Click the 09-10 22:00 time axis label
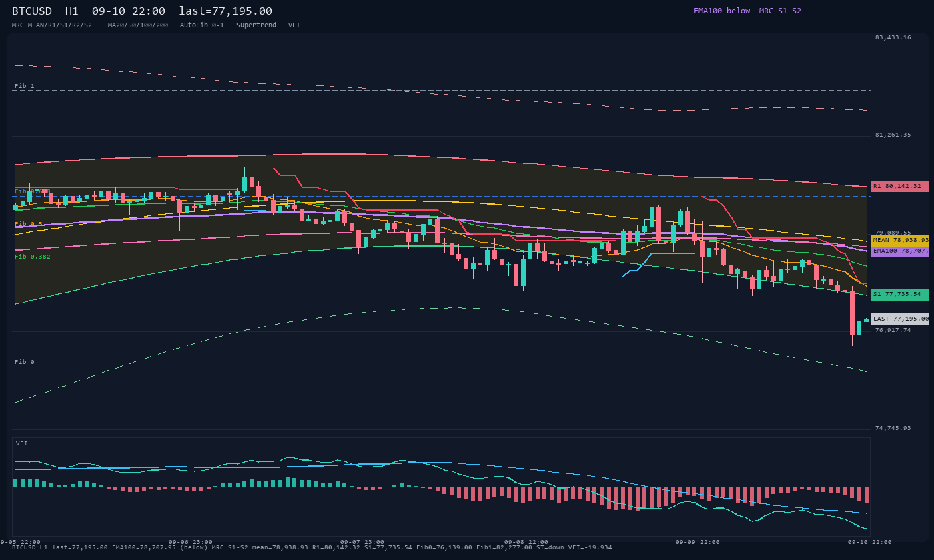 click(870, 542)
